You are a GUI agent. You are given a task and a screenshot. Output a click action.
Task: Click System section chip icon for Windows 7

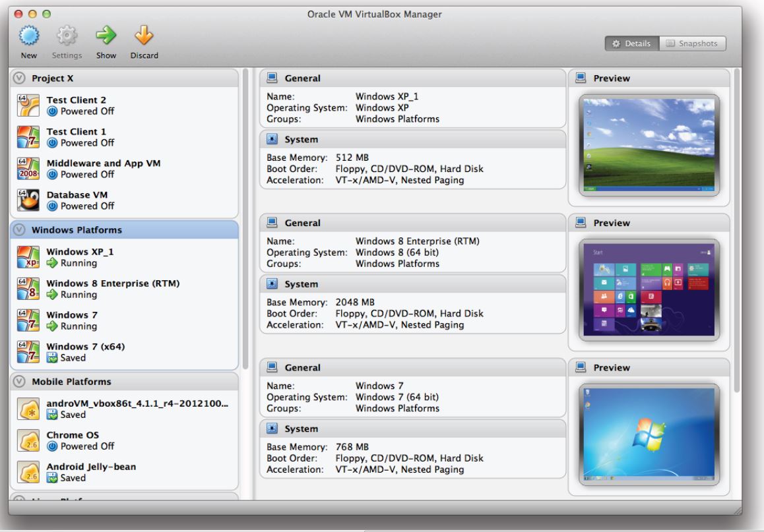tap(272, 429)
